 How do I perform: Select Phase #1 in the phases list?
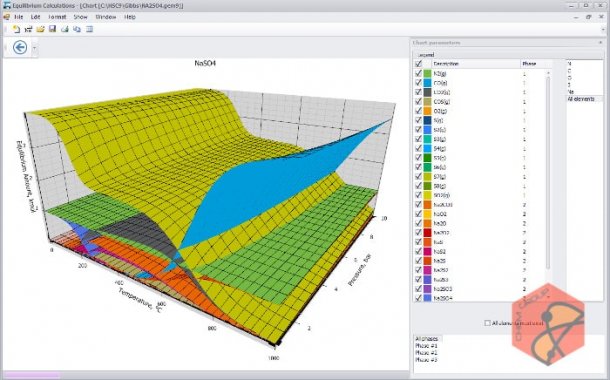coord(426,346)
